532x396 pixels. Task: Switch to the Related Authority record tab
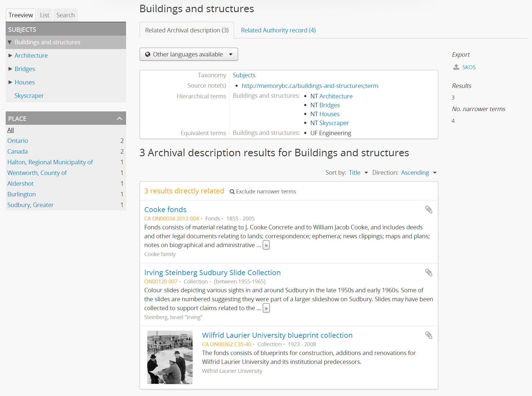(278, 30)
